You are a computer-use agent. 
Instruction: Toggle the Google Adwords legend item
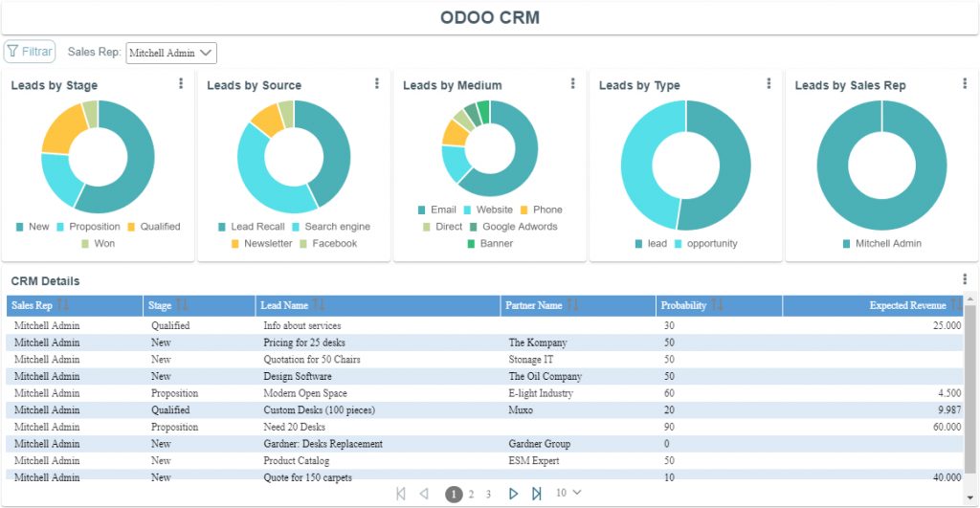(514, 227)
